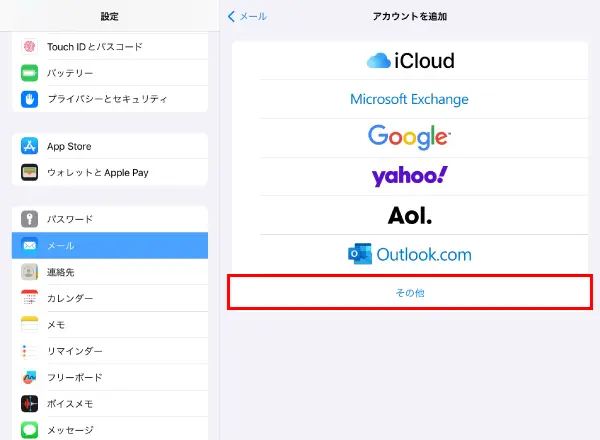600x440 pixels.
Task: Tap the App Store icon
Action: click(x=29, y=146)
